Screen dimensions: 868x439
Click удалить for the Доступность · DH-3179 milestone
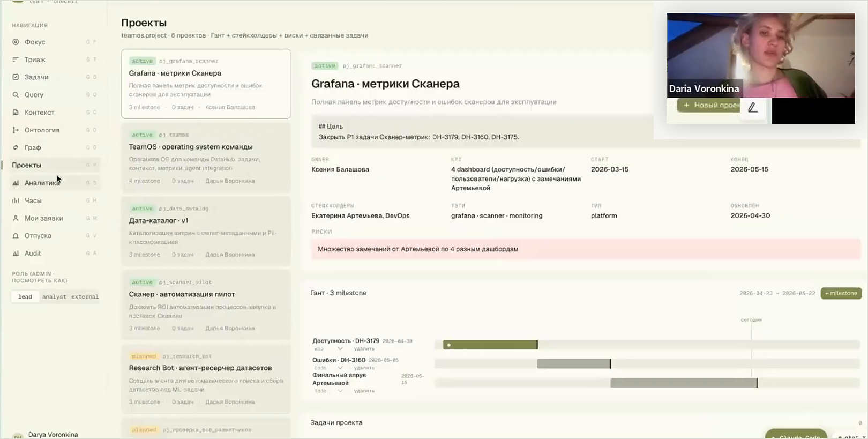pyautogui.click(x=364, y=349)
